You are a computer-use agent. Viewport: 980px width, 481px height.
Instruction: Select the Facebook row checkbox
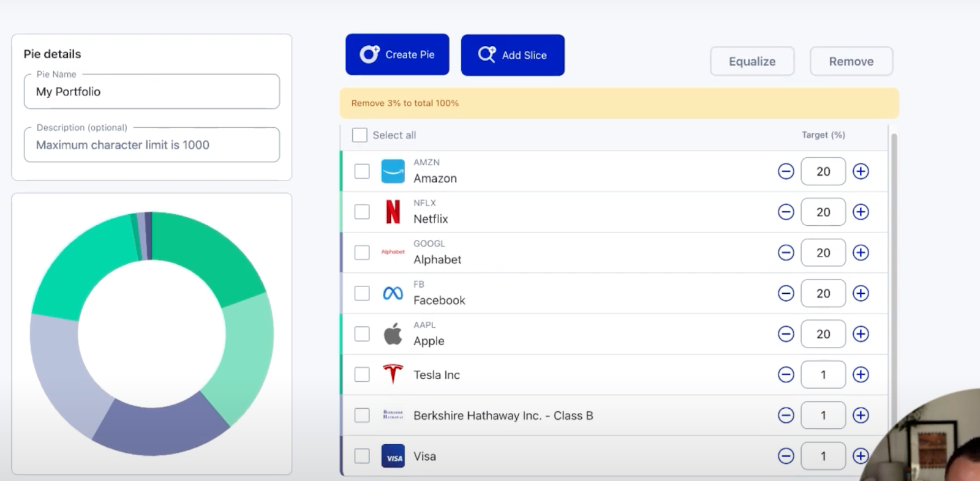point(362,293)
